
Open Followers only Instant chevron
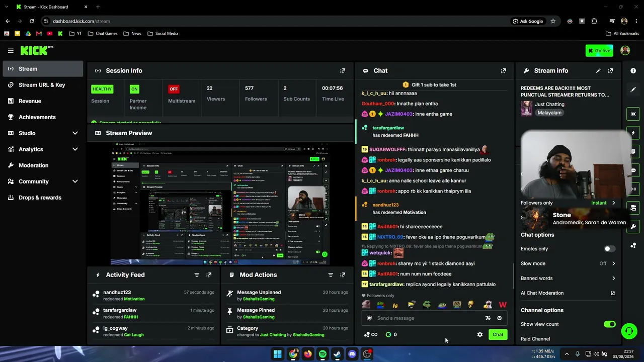613,203
